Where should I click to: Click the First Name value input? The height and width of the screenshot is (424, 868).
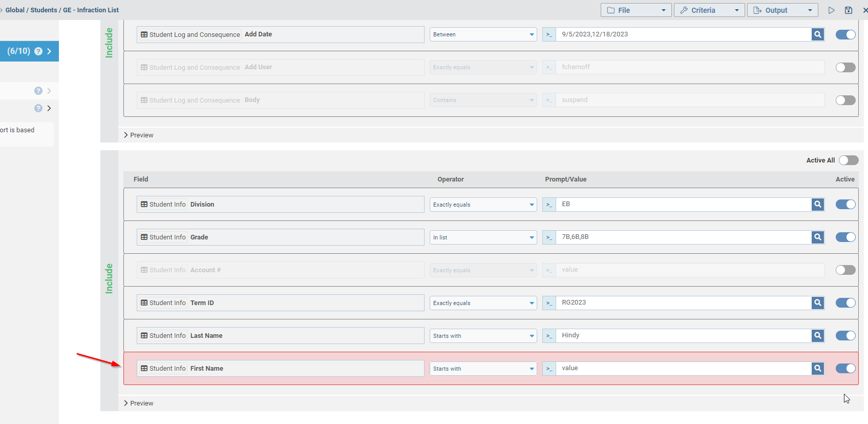(x=684, y=368)
